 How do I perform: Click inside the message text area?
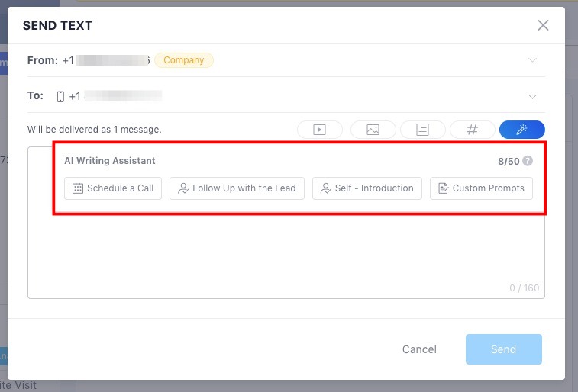tap(286, 254)
